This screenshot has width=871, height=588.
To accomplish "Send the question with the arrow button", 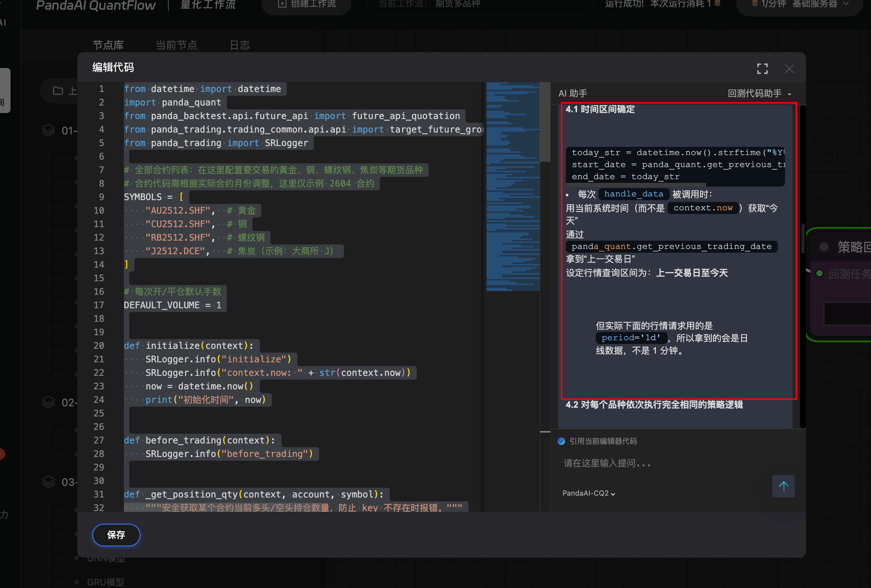I will pyautogui.click(x=783, y=486).
